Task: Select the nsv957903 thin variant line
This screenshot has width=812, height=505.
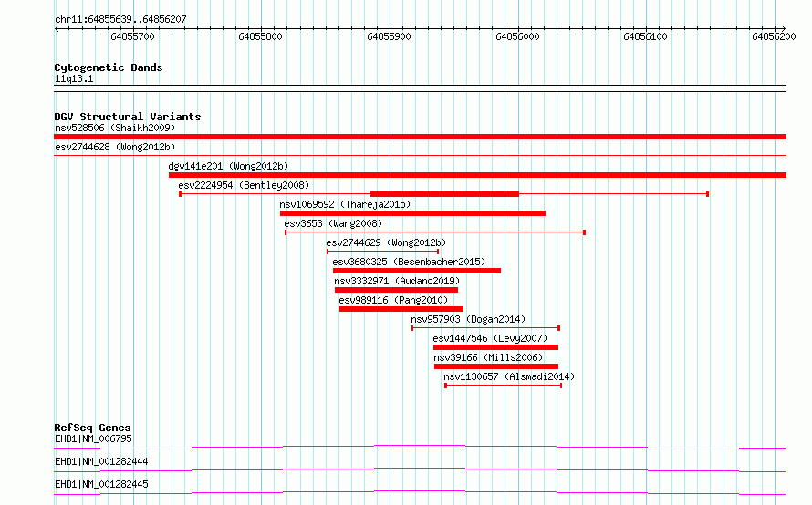Action: pyautogui.click(x=485, y=328)
